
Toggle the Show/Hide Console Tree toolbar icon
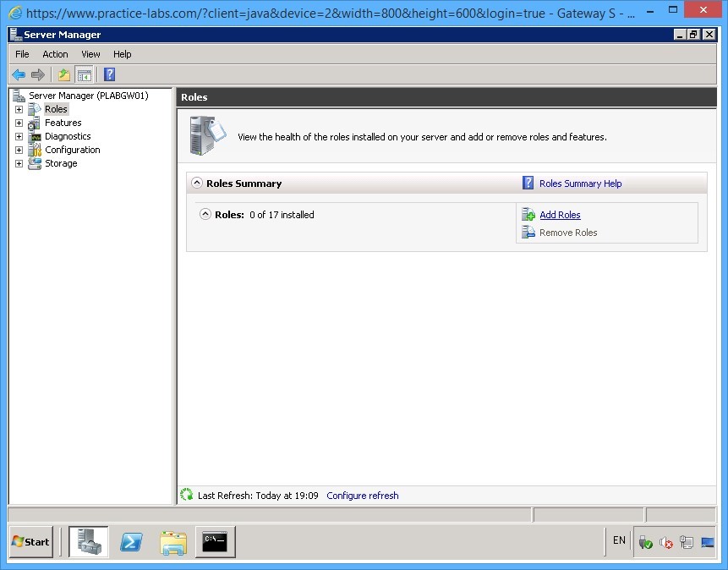(85, 74)
